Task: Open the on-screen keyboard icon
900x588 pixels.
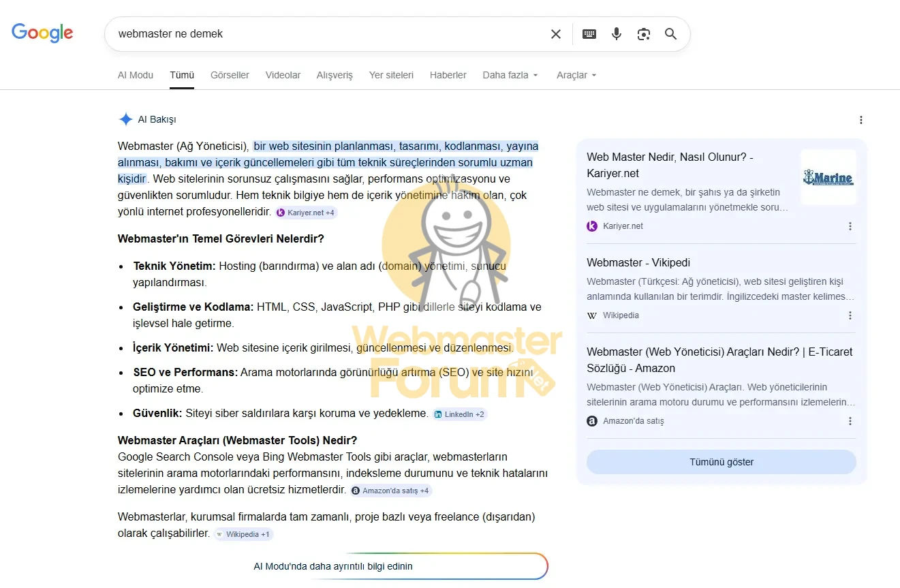Action: pos(589,34)
